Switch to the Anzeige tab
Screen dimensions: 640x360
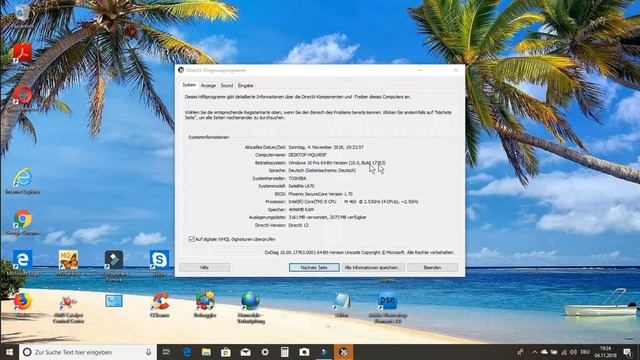(208, 86)
